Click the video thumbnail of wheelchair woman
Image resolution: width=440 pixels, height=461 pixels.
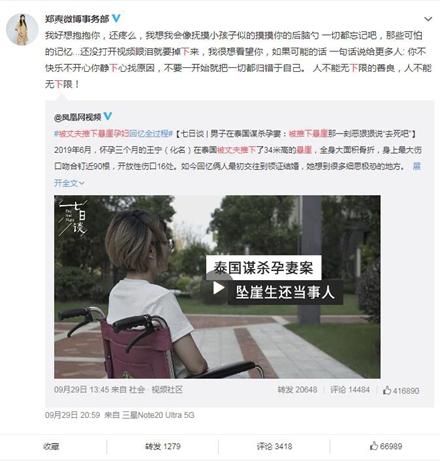pos(217,287)
